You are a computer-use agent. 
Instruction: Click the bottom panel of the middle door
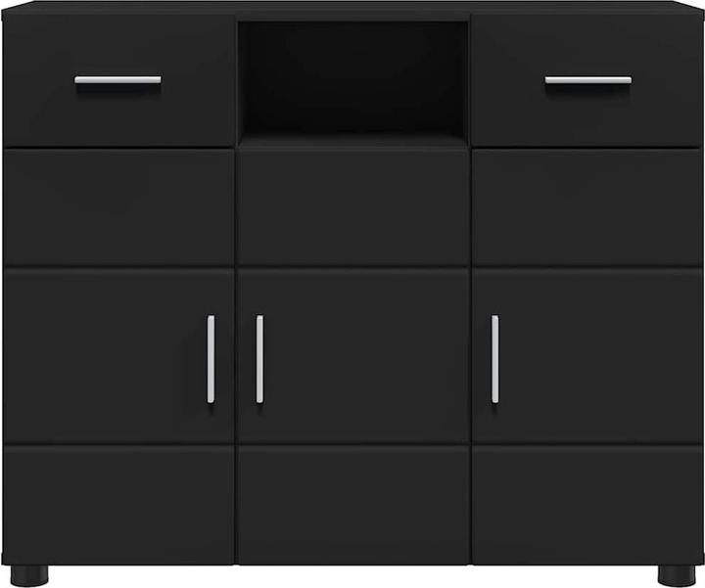(353, 505)
